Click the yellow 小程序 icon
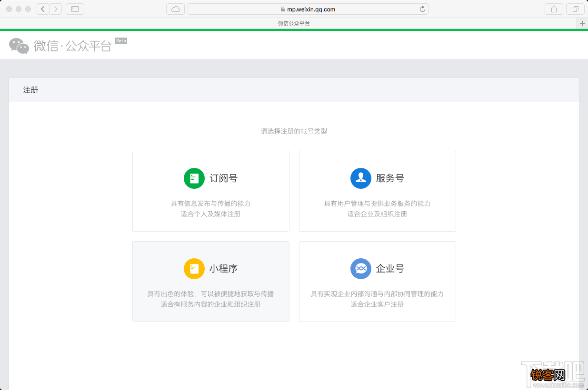Screen dimensions: 588x390 click(x=194, y=269)
